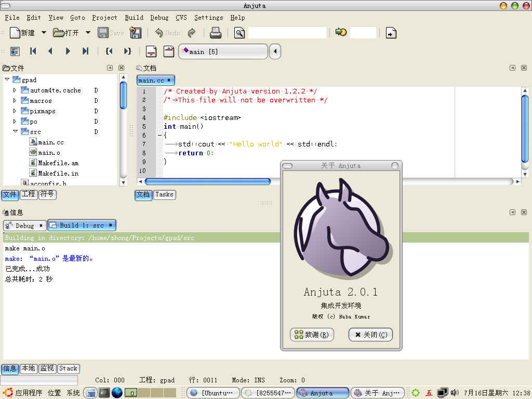
Task: Click the Go to line arrow icon
Action: click(x=341, y=32)
